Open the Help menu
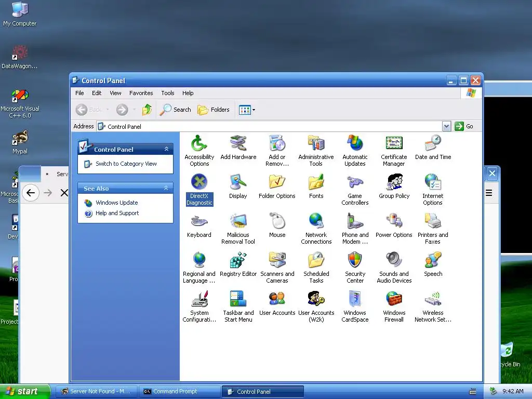The width and height of the screenshot is (532, 399). [188, 93]
